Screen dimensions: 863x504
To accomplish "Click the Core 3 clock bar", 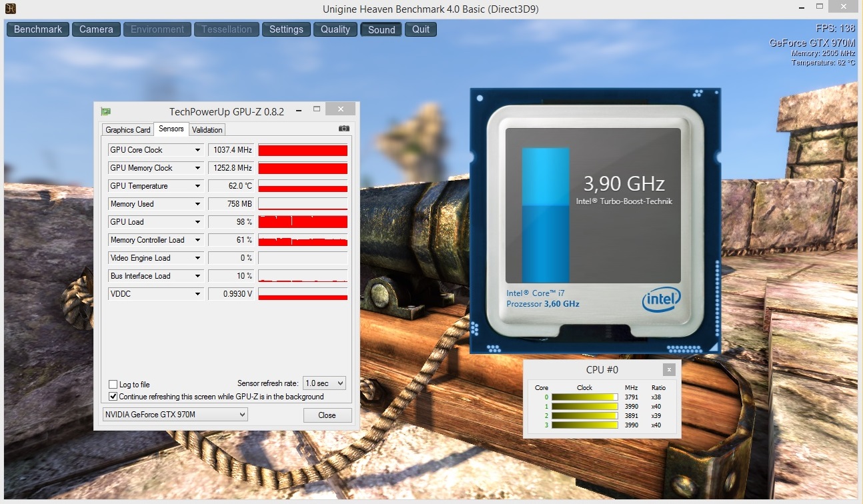I will tap(585, 425).
